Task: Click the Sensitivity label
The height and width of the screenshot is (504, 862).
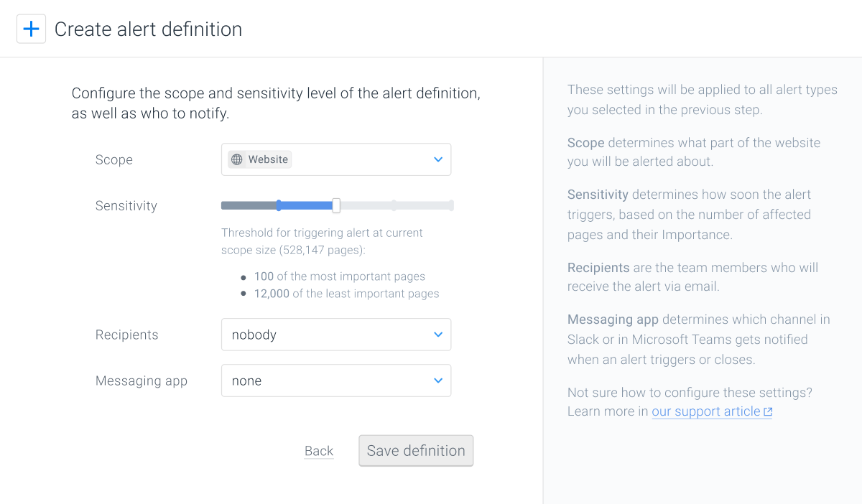Action: (x=126, y=205)
